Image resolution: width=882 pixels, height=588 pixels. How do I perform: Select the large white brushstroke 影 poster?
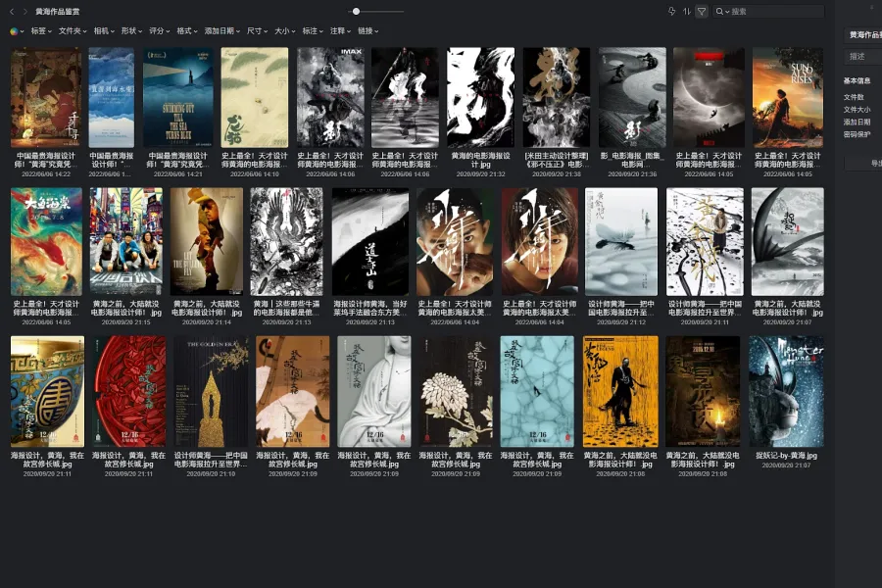[480, 97]
